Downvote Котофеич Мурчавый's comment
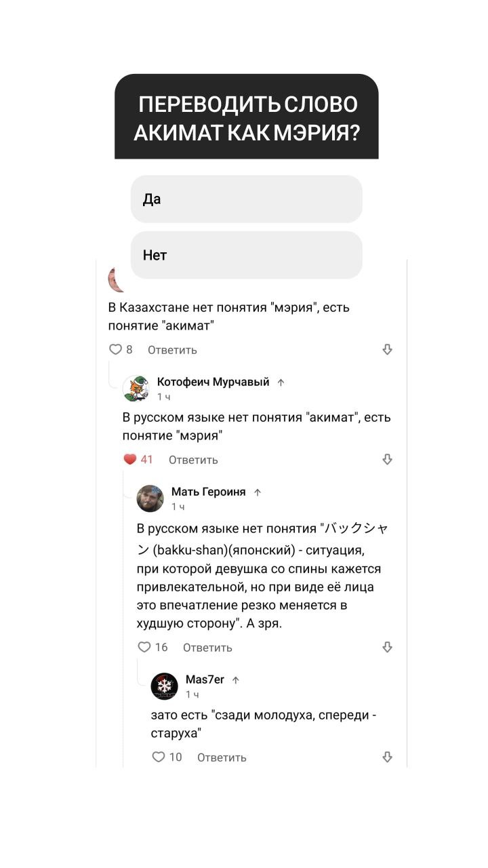The height and width of the screenshot is (868, 488). pyautogui.click(x=388, y=460)
